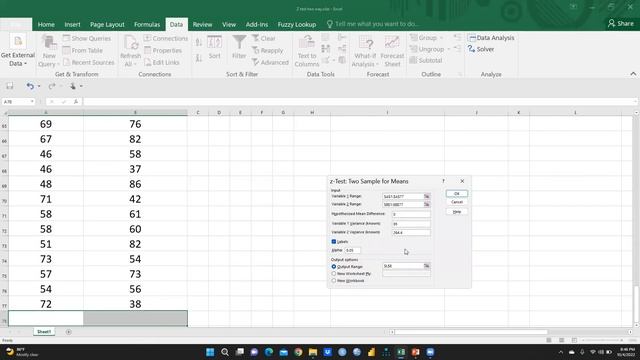Switch to the Home tab
Viewport: 640px width, 360px height.
click(x=46, y=24)
